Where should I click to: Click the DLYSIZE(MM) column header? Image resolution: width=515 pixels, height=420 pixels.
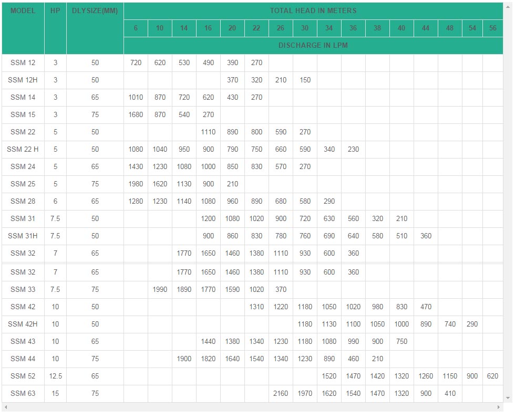95,10
